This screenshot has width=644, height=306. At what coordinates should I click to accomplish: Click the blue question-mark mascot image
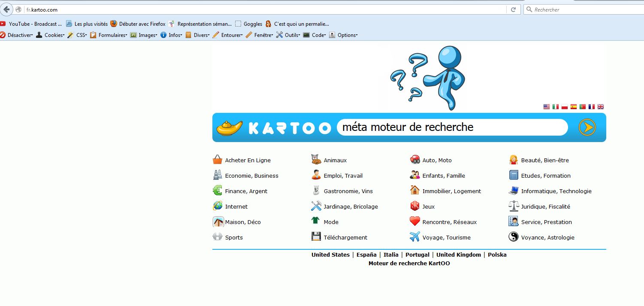[x=429, y=77]
